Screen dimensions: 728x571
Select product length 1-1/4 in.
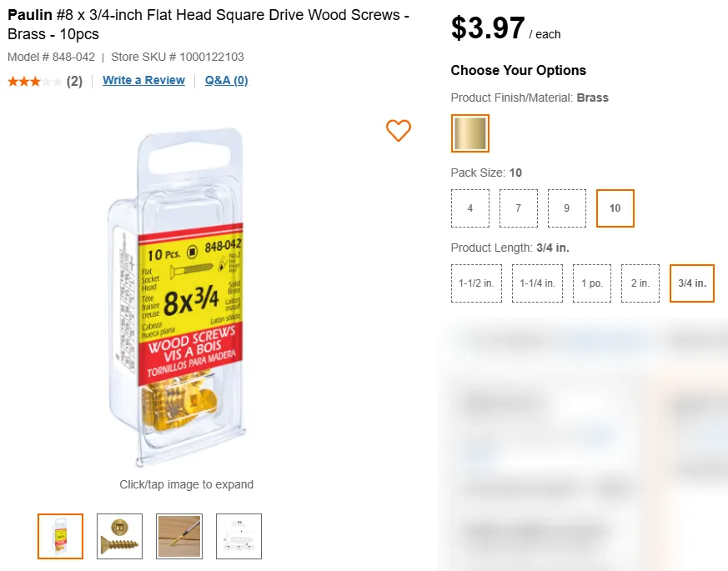[x=537, y=283]
